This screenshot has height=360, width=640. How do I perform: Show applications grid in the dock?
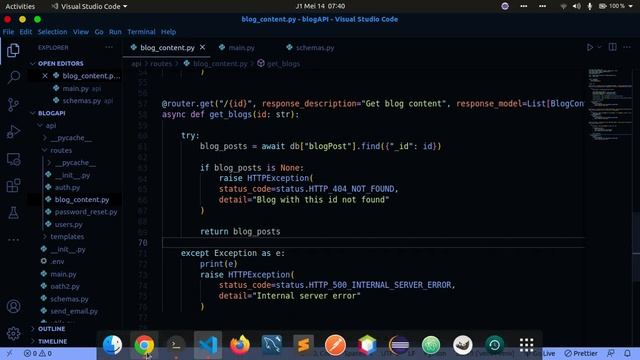(527, 345)
